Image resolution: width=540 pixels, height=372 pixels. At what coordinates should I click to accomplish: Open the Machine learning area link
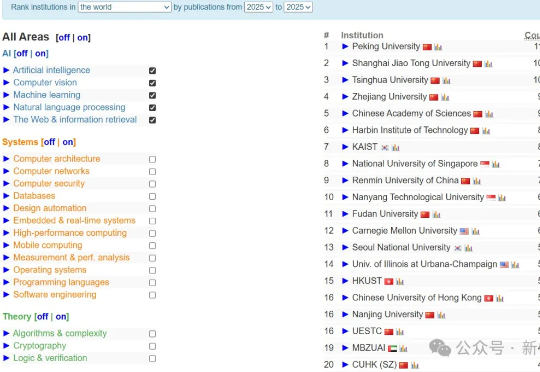pyautogui.click(x=47, y=95)
